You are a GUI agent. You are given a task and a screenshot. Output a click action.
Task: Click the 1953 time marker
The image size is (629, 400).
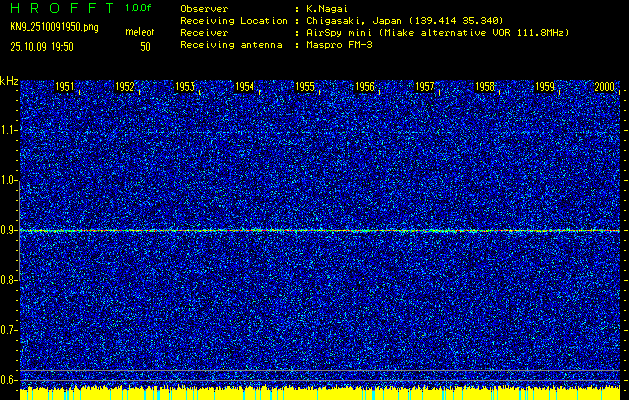[x=185, y=88]
